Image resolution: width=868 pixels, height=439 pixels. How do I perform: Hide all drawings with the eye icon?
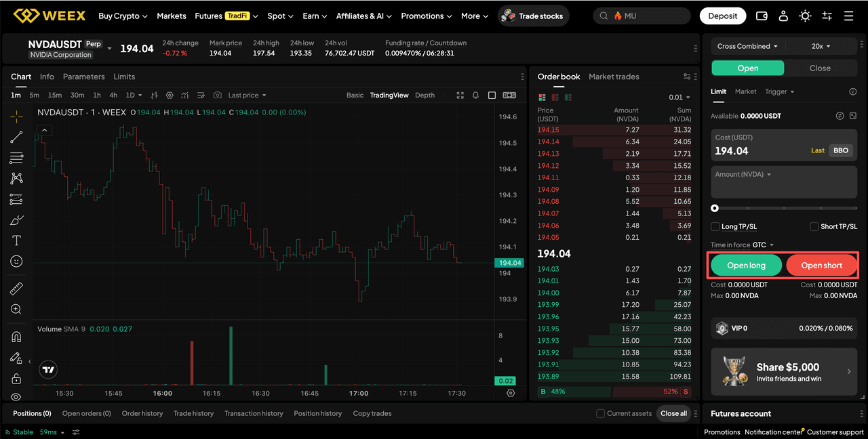[x=16, y=397]
